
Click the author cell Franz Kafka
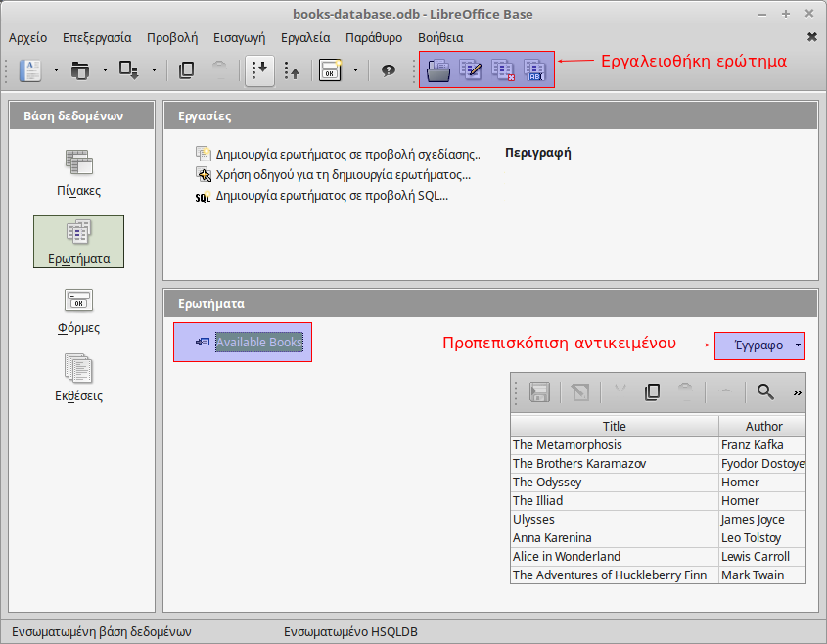pos(762,444)
